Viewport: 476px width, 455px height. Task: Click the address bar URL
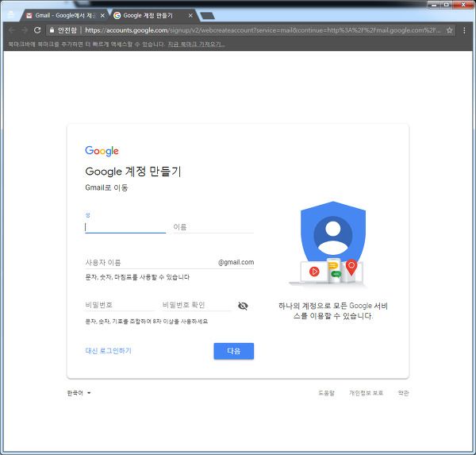(263, 30)
